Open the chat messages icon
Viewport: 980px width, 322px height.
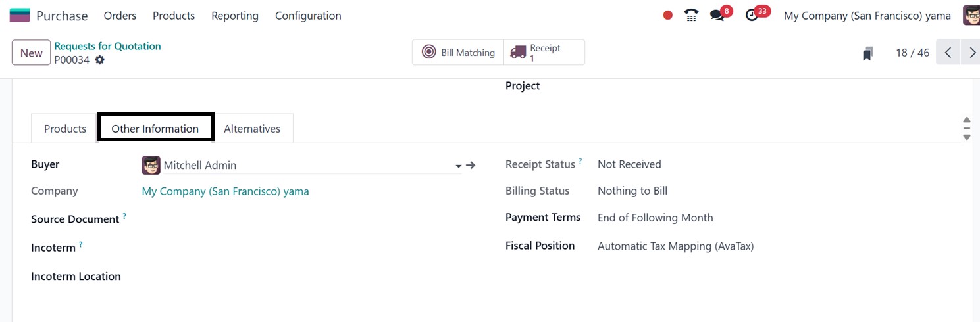[x=717, y=15]
